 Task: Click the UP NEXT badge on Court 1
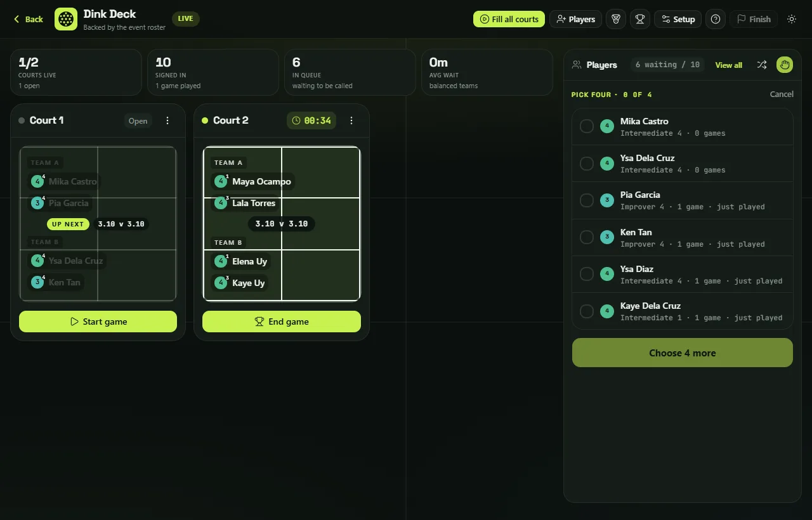coord(68,224)
